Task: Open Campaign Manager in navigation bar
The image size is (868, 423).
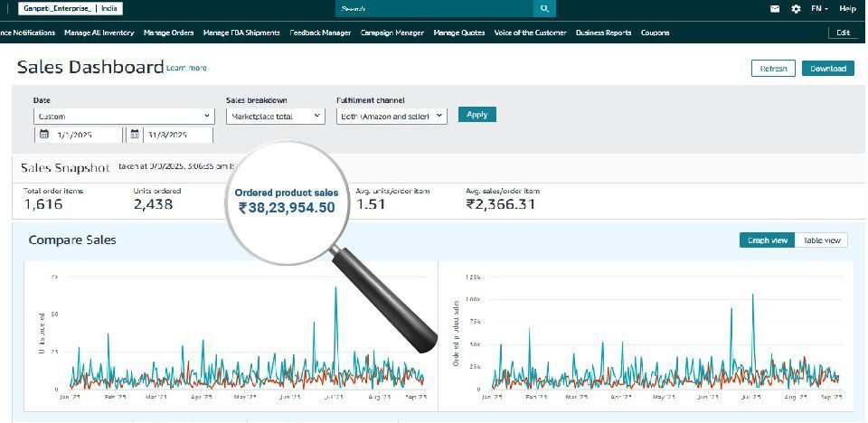Action: (392, 33)
